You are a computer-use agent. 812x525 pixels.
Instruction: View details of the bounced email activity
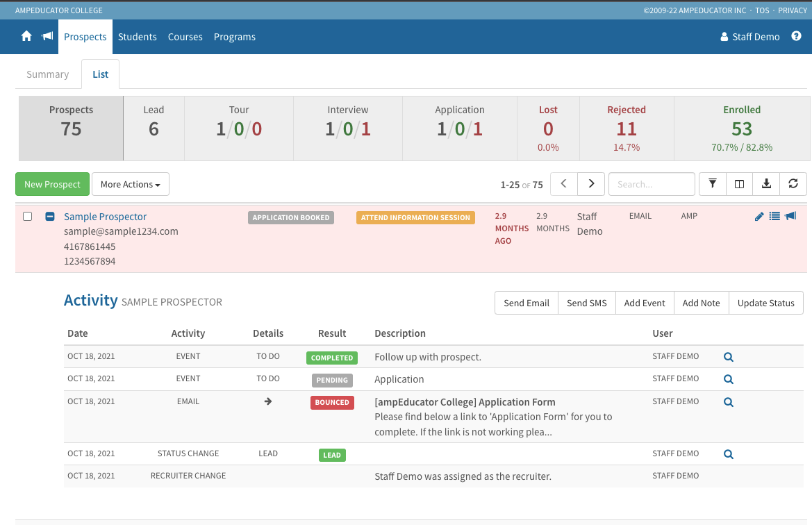pos(728,402)
